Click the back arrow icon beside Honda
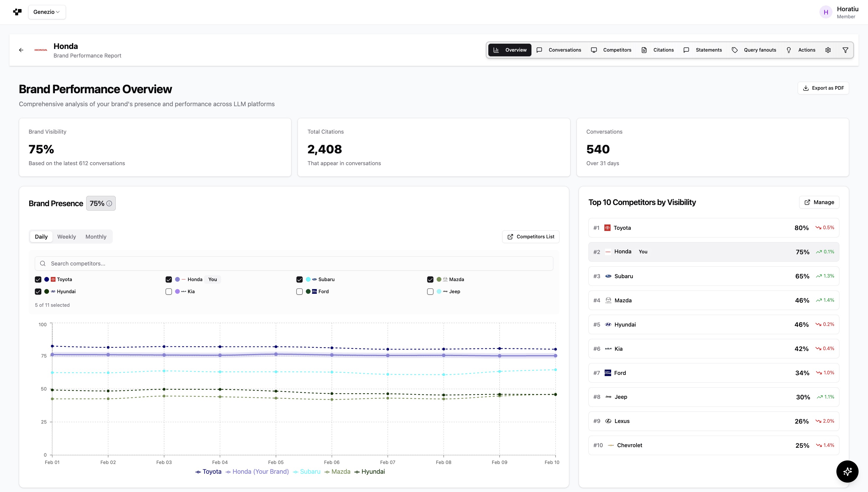 [21, 50]
